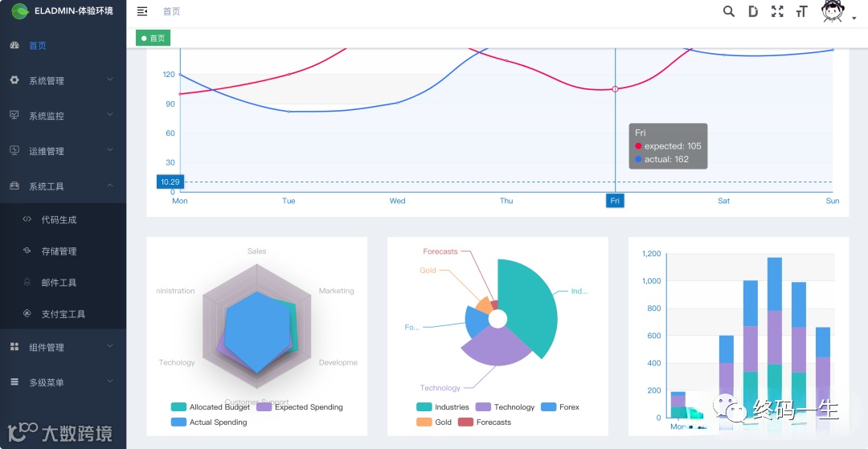This screenshot has height=449, width=868.
Task: Open the docs 'D' icon in the top bar
Action: (x=753, y=11)
